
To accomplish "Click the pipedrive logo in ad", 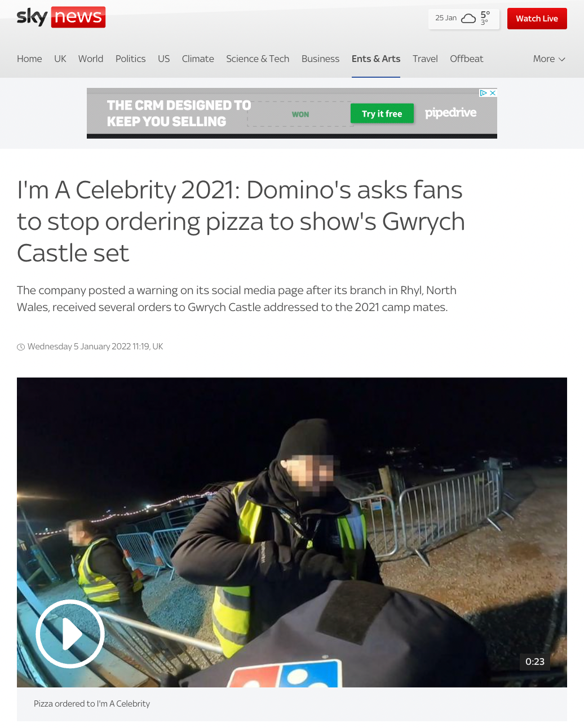I will 450,113.
